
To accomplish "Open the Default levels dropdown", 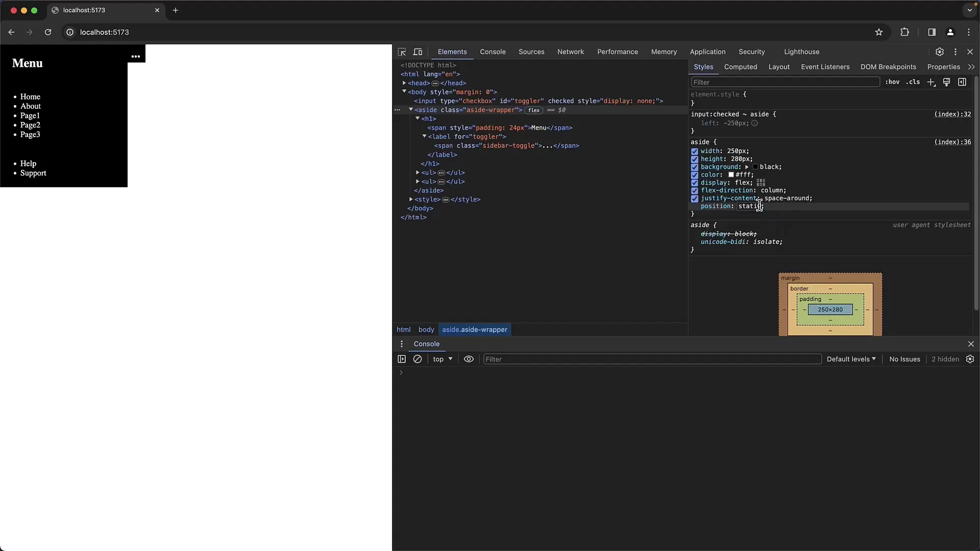I will coord(851,359).
